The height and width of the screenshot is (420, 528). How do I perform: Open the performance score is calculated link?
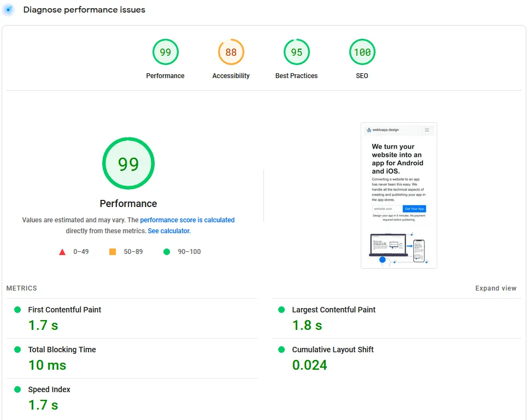tap(187, 220)
